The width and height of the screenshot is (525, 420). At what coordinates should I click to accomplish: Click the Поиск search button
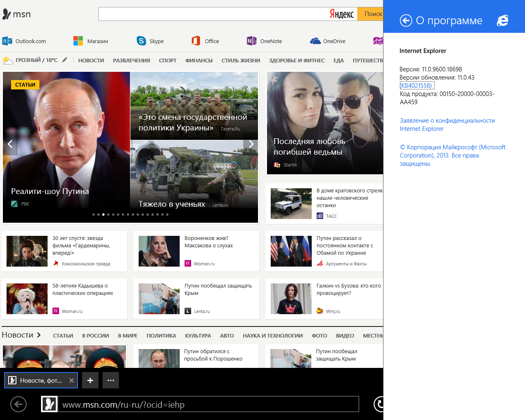click(x=370, y=14)
